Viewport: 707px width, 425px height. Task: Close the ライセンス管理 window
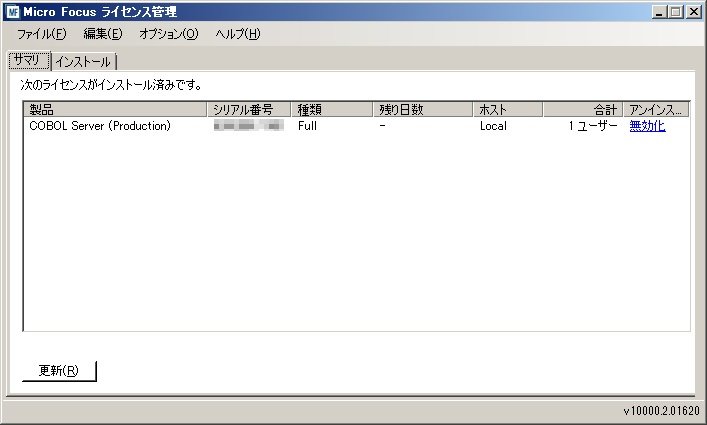(693, 12)
